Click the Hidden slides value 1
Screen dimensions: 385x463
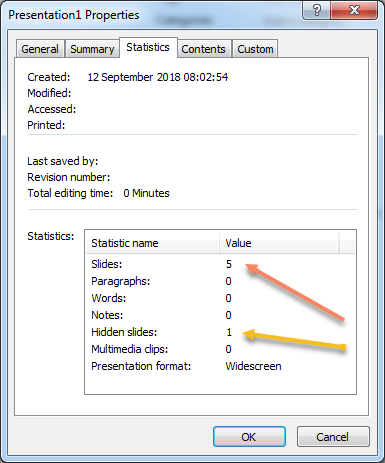tap(229, 332)
